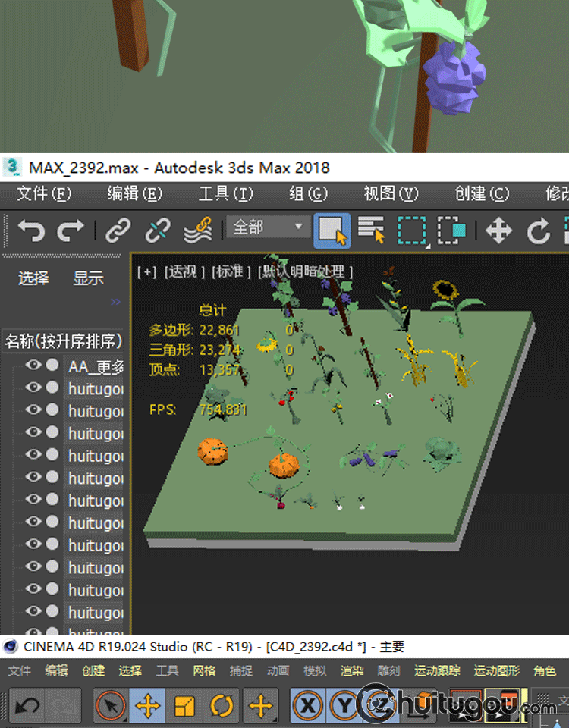Open Cinema 4D 文件 menu
Viewport: 569px width, 728px height.
tap(20, 670)
